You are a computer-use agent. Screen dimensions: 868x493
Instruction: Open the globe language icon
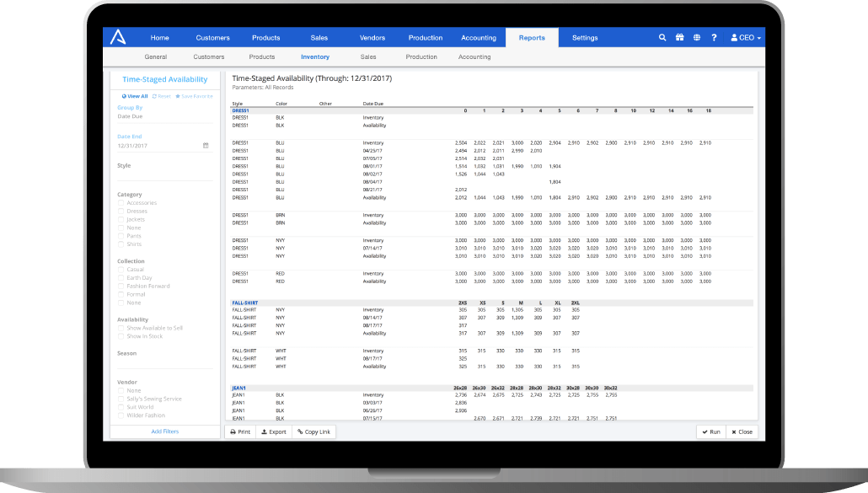click(696, 37)
